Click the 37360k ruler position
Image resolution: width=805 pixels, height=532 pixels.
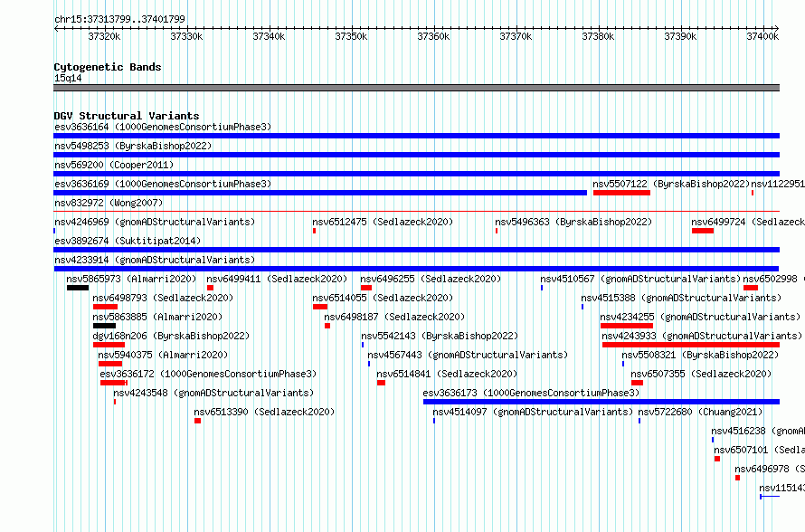(x=433, y=36)
